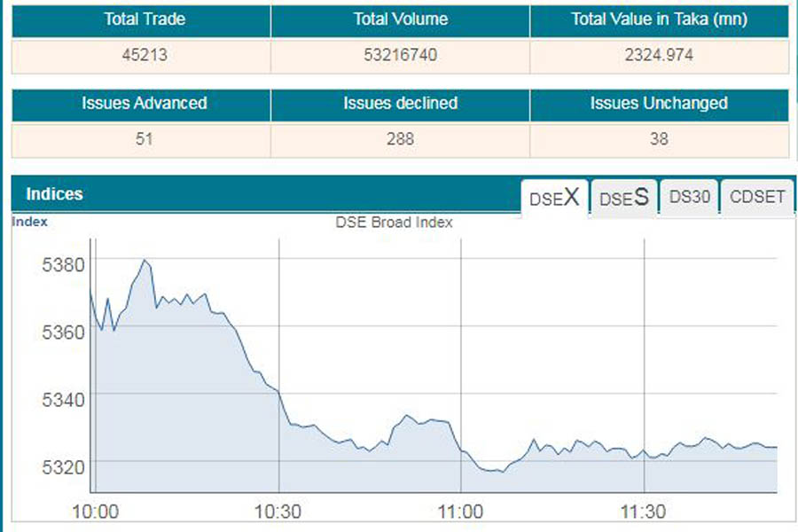Screen dimensions: 798x532
Task: Open the DSES index tab
Action: 624,198
